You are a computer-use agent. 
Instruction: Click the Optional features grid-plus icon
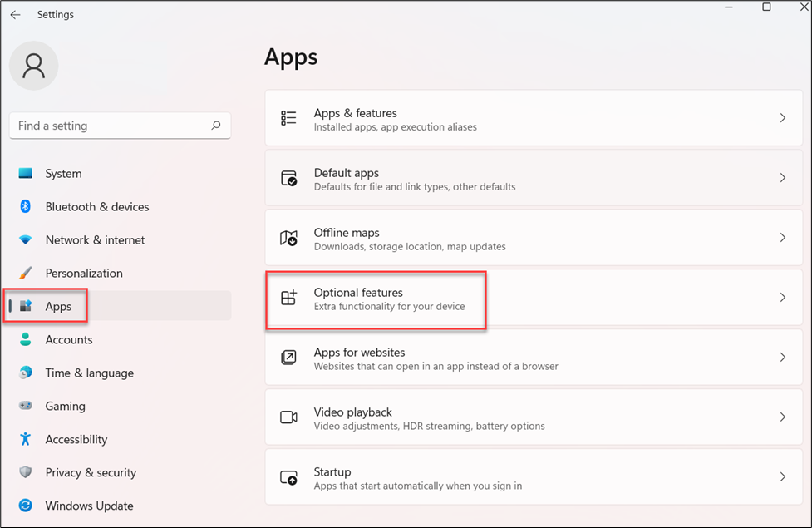pos(288,298)
